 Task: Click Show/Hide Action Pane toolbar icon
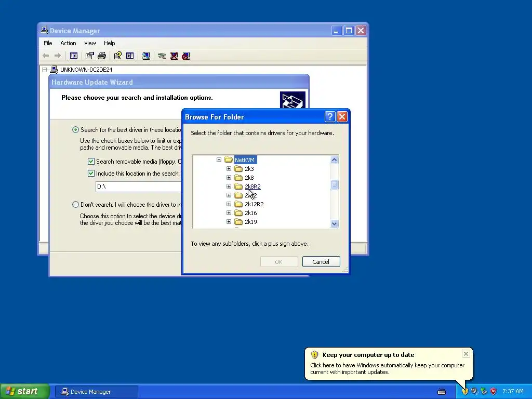tap(130, 56)
